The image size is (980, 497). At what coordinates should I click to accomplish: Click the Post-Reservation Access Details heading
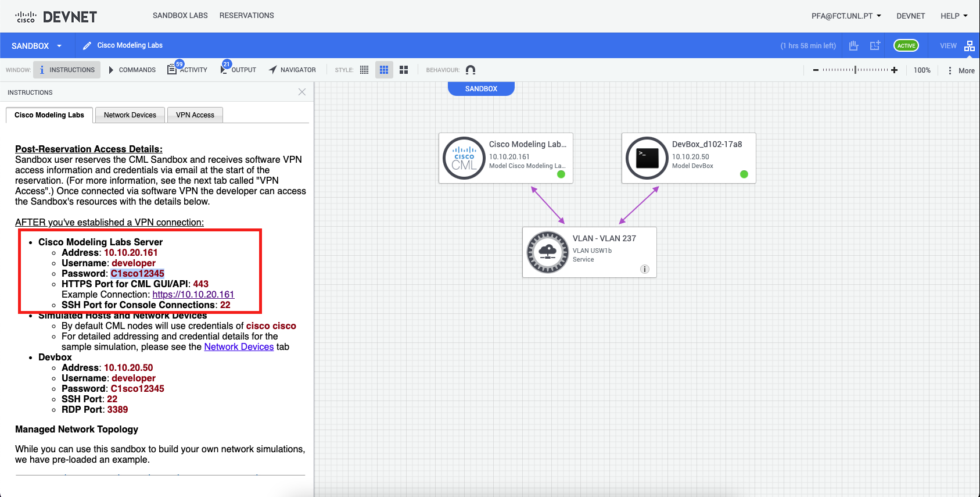point(89,149)
